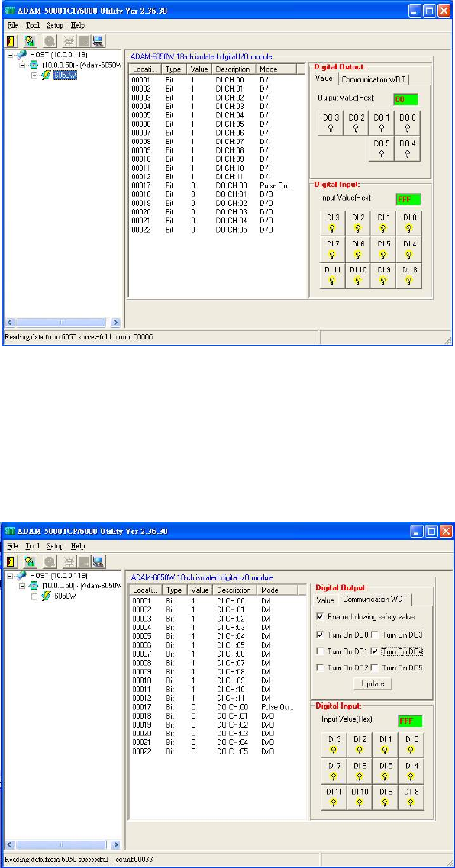Open Tool menu in count:00006 window

click(x=33, y=25)
